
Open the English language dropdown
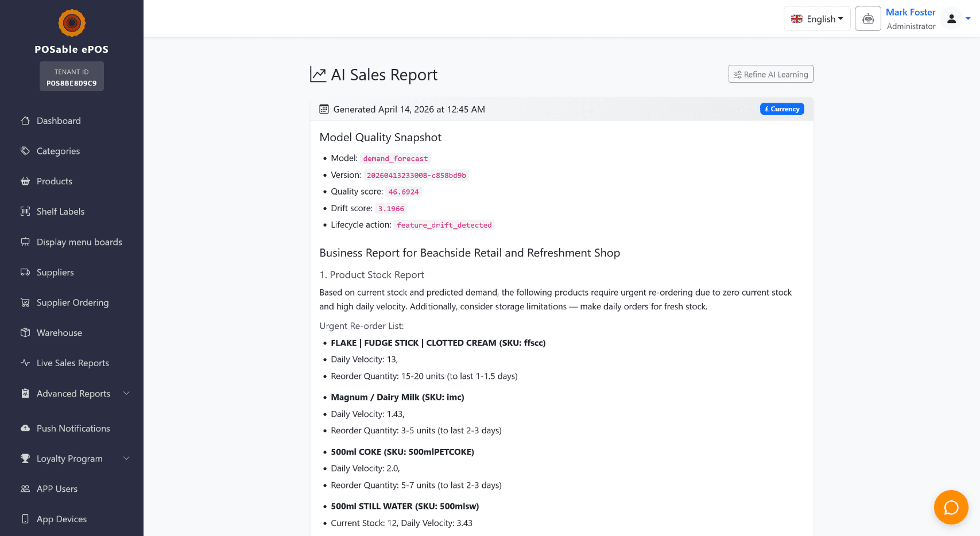click(817, 19)
